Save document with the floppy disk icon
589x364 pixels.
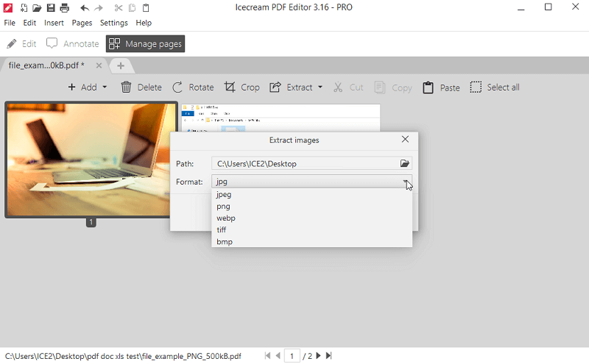point(51,7)
